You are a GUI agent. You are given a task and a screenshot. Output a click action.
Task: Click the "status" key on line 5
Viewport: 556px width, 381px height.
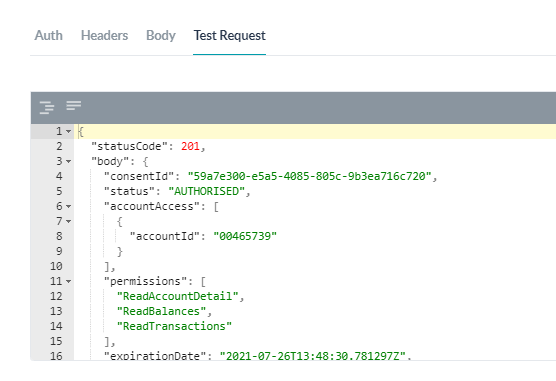click(129, 191)
